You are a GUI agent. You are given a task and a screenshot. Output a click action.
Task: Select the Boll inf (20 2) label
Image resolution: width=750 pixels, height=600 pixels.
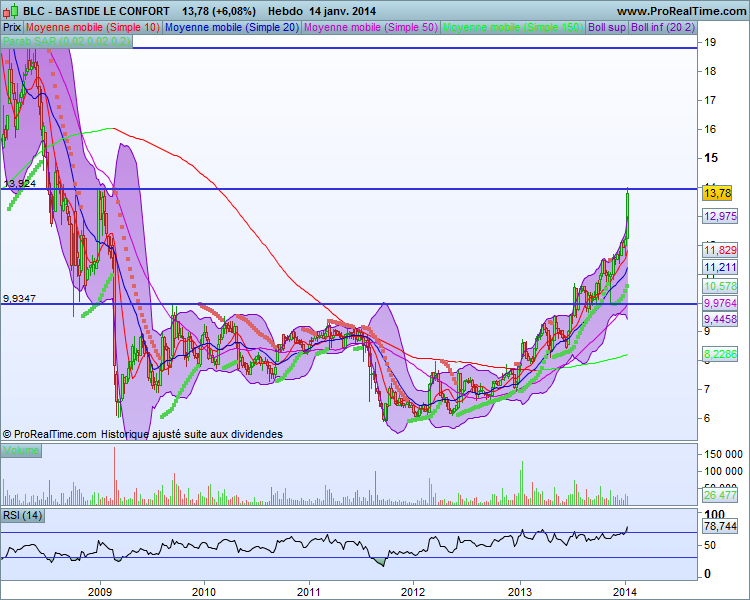(662, 27)
